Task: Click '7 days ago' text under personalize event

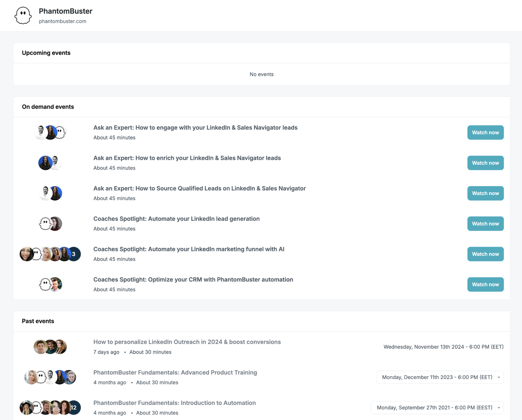Action: click(106, 352)
